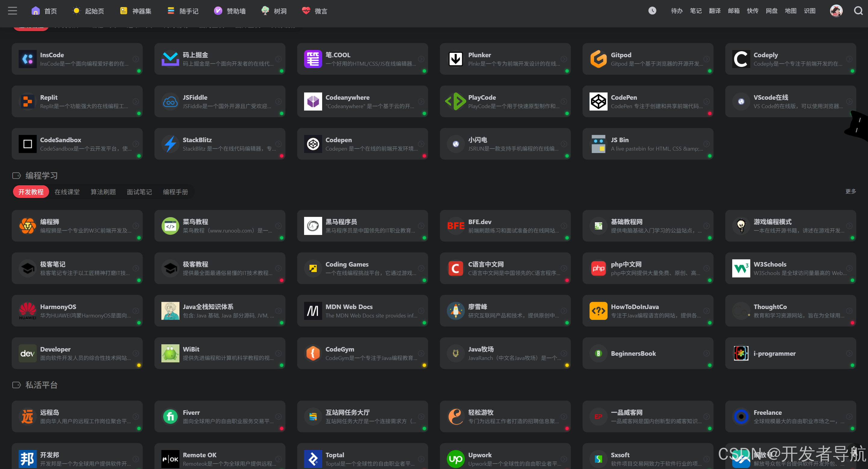Click the JSFiddle cloud icon
This screenshot has height=469, width=868.
click(170, 102)
